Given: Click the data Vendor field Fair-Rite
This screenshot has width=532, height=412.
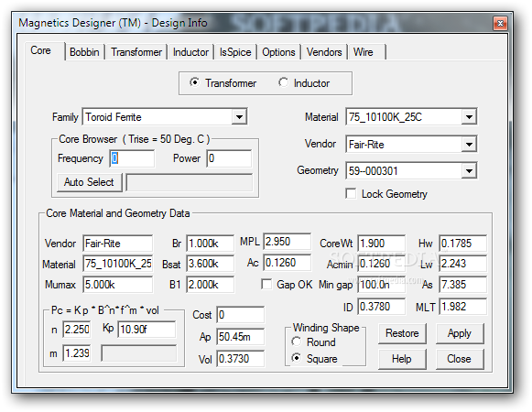Looking at the screenshot, I should (117, 243).
